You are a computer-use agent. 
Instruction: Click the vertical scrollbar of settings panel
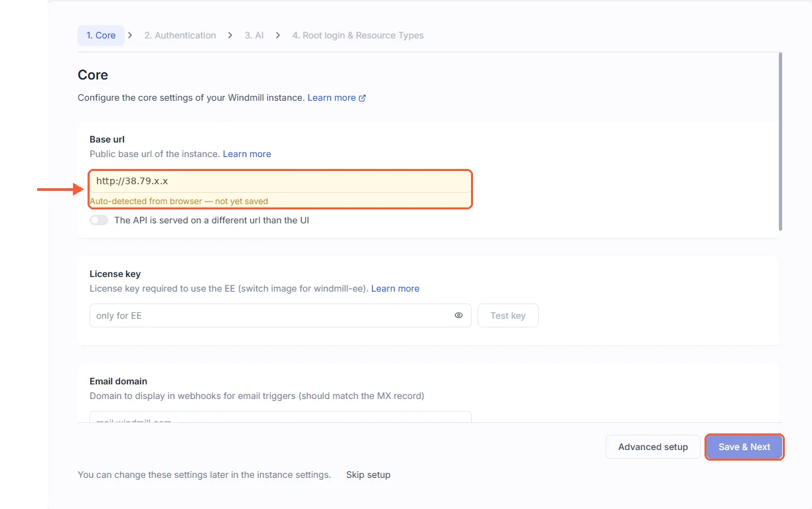780,142
